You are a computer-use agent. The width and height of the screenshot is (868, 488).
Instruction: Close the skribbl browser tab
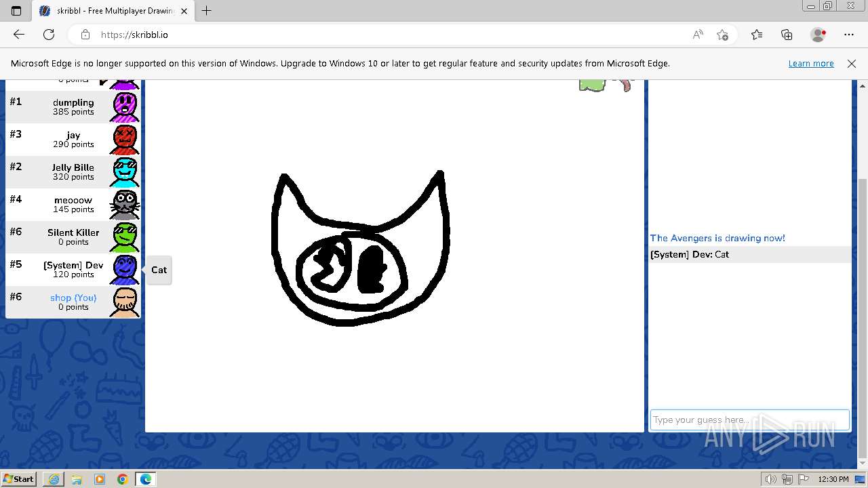184,11
